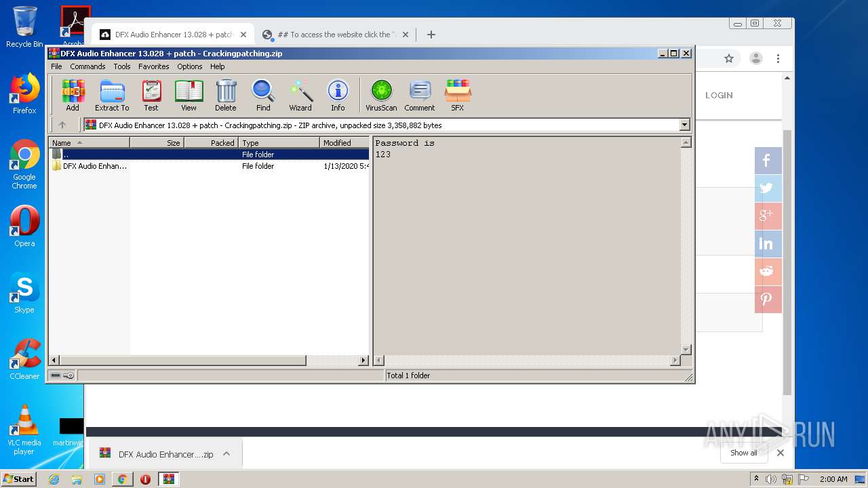Image resolution: width=868 pixels, height=488 pixels.
Task: Share page via Twitter icon
Action: point(768,188)
